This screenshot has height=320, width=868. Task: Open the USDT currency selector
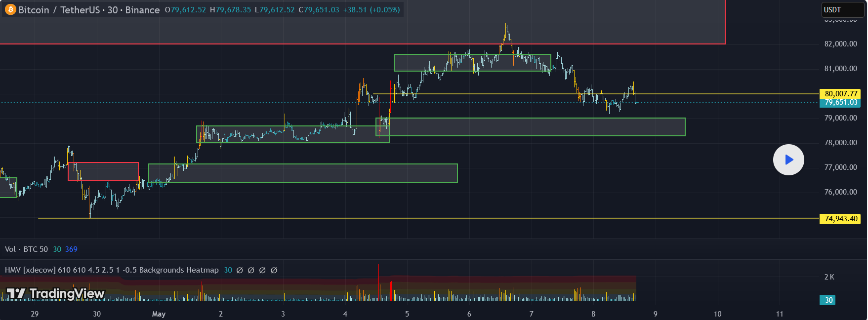pos(843,10)
